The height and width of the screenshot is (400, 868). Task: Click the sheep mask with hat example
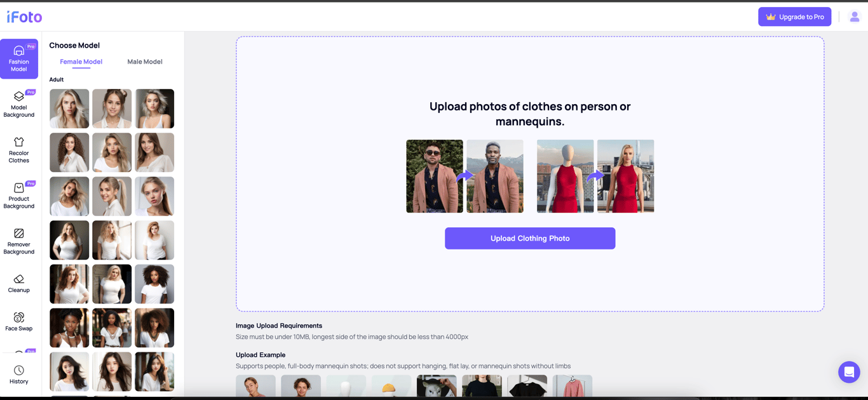click(x=437, y=387)
